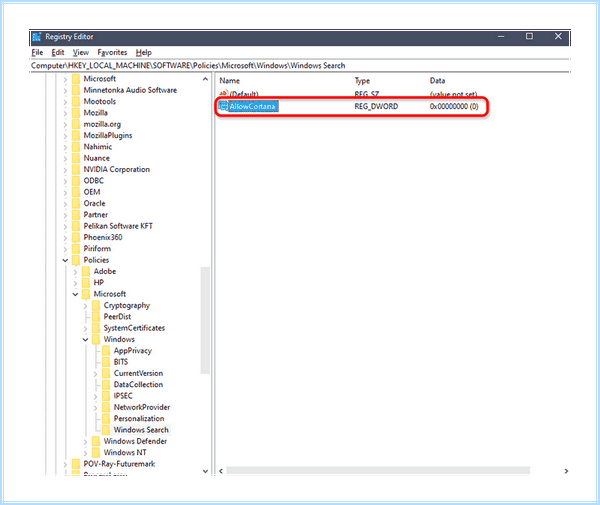
Task: Select the MozillaPlugins folder icon
Action: pos(76,135)
